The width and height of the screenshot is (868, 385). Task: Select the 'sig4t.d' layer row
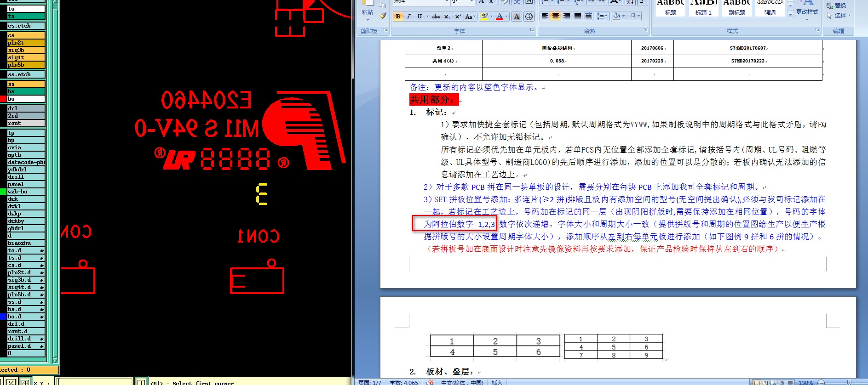pyautogui.click(x=26, y=287)
